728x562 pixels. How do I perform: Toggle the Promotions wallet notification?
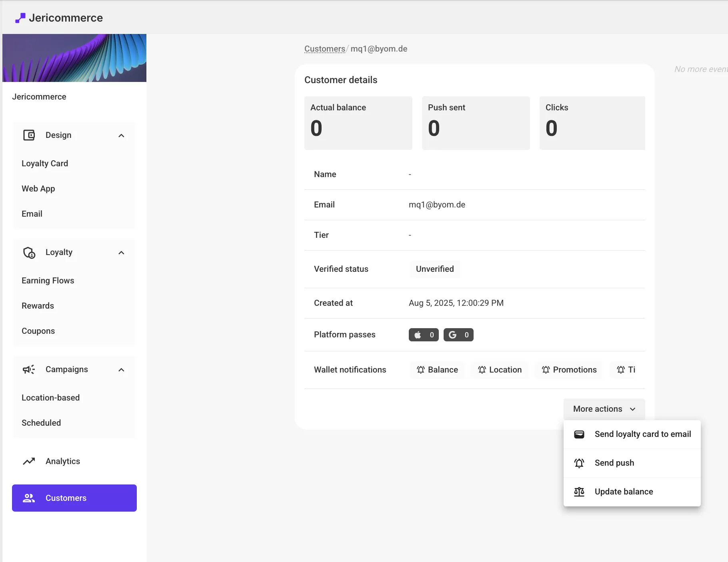pyautogui.click(x=568, y=370)
